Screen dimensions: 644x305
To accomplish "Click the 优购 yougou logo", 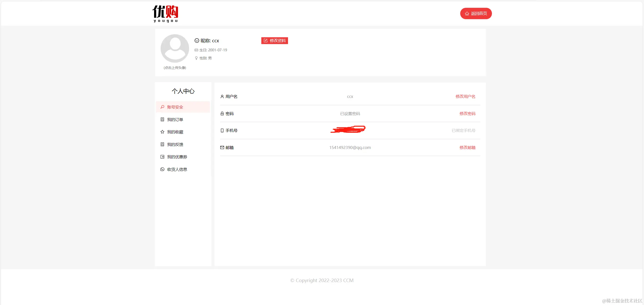I will 165,14.
